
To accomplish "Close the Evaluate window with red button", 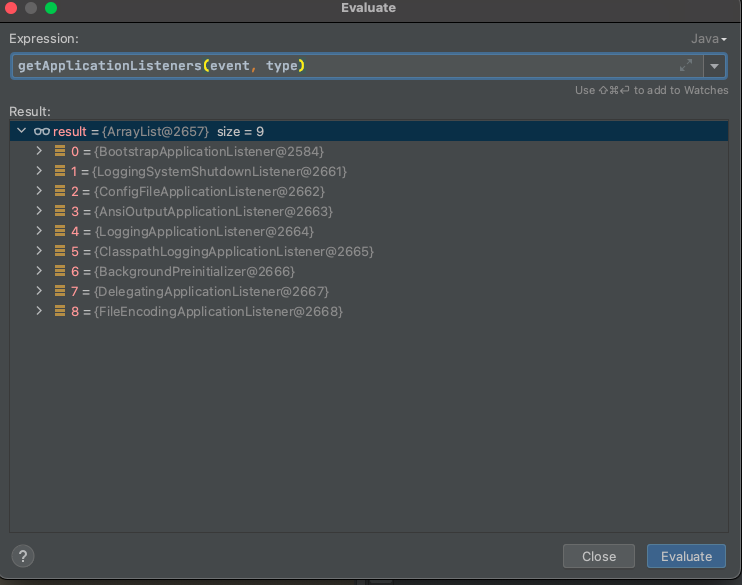I will (11, 8).
